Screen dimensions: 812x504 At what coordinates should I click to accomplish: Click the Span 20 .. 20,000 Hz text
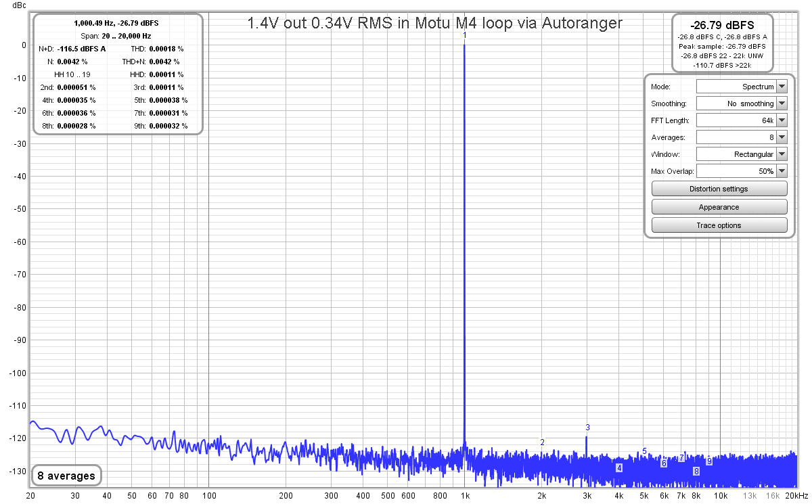(x=116, y=36)
